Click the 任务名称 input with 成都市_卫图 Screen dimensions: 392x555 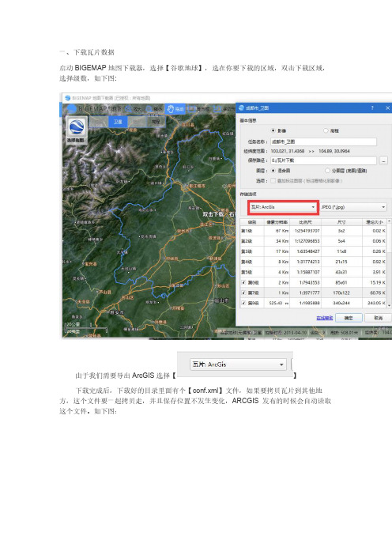coord(323,142)
